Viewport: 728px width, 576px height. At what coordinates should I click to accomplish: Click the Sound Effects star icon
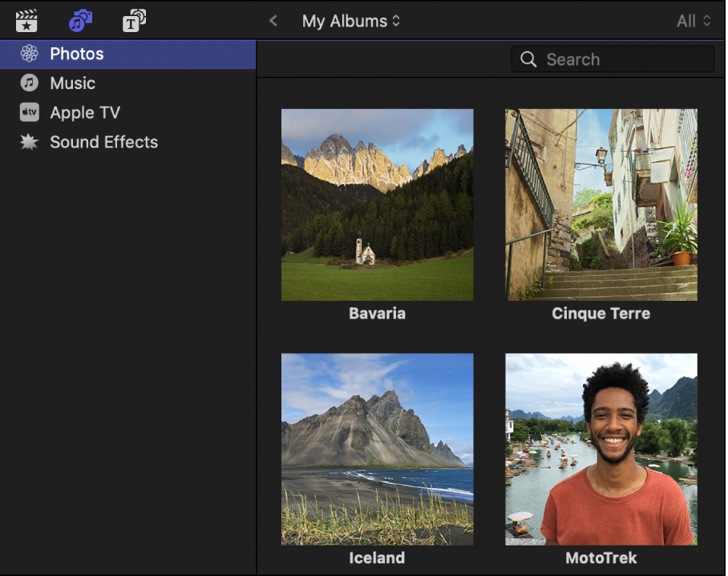coord(29,142)
